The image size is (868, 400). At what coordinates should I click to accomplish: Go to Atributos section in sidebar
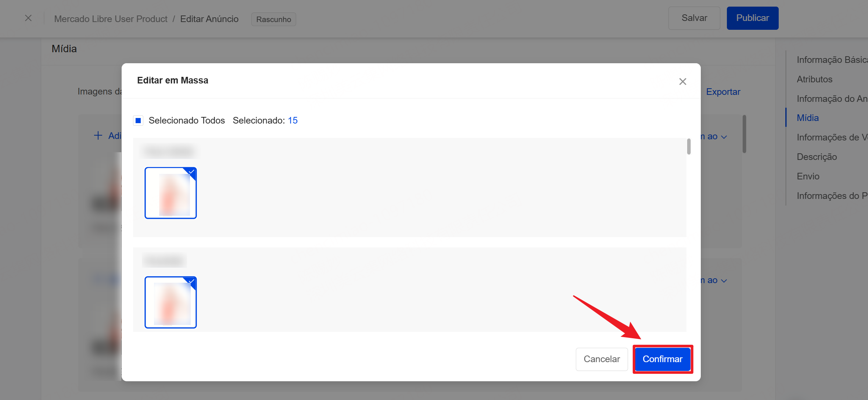point(814,79)
